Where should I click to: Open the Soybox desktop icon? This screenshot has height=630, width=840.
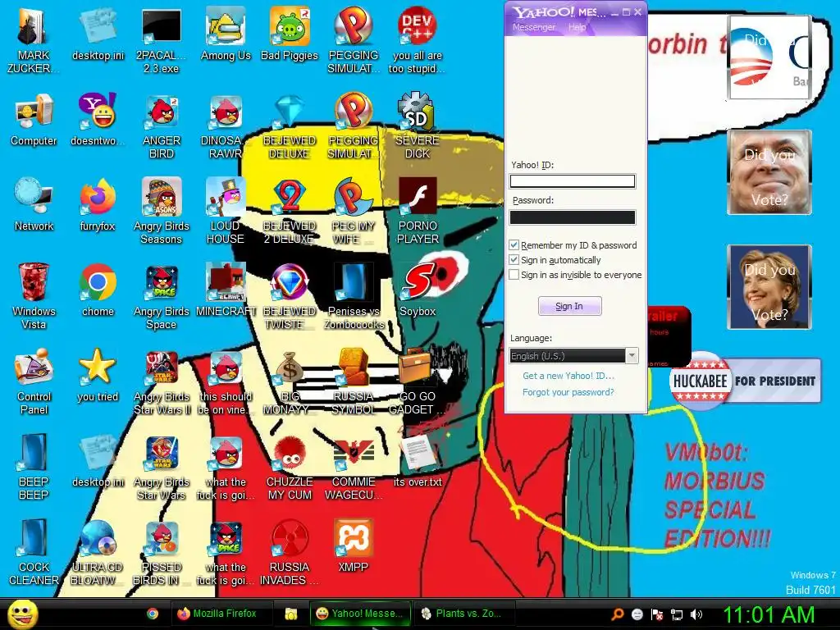click(x=418, y=290)
